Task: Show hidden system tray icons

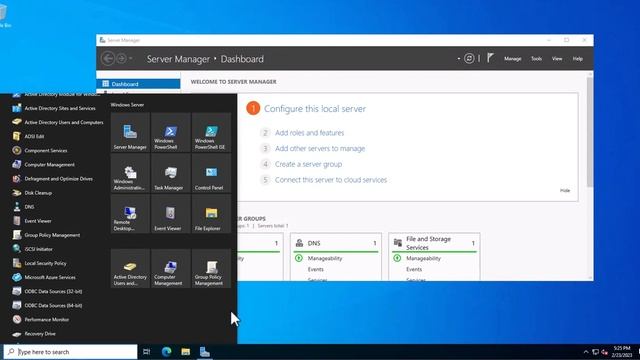Action: (x=586, y=352)
